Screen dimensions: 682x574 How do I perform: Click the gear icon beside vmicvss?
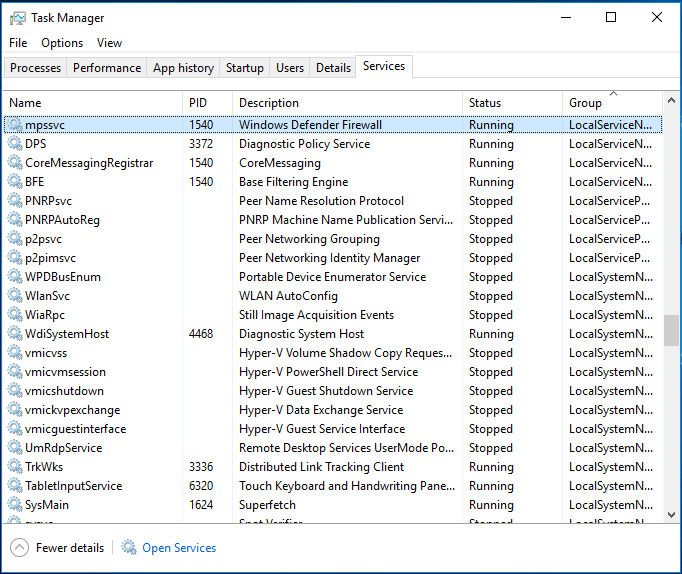pos(15,353)
